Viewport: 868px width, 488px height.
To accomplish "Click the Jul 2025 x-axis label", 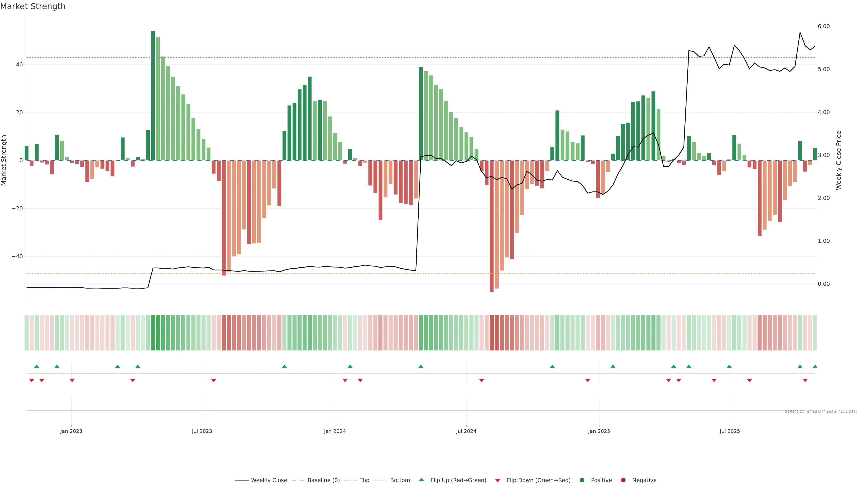I will [729, 431].
